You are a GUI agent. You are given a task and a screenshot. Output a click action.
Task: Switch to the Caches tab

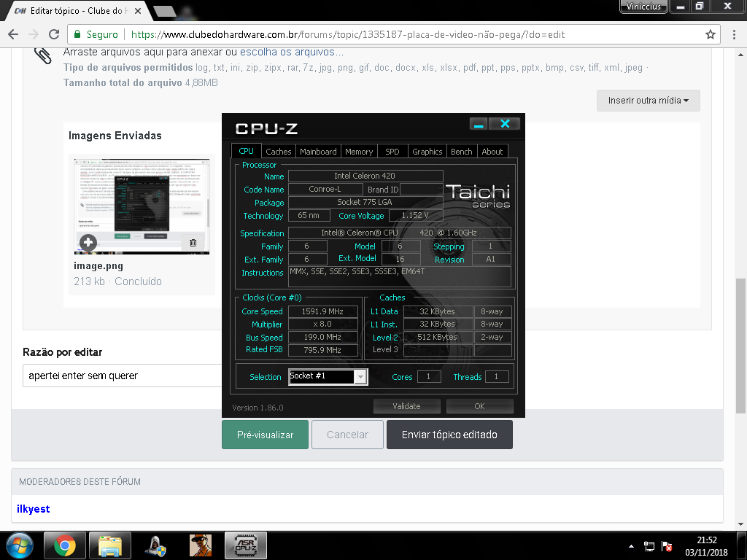[x=278, y=152]
